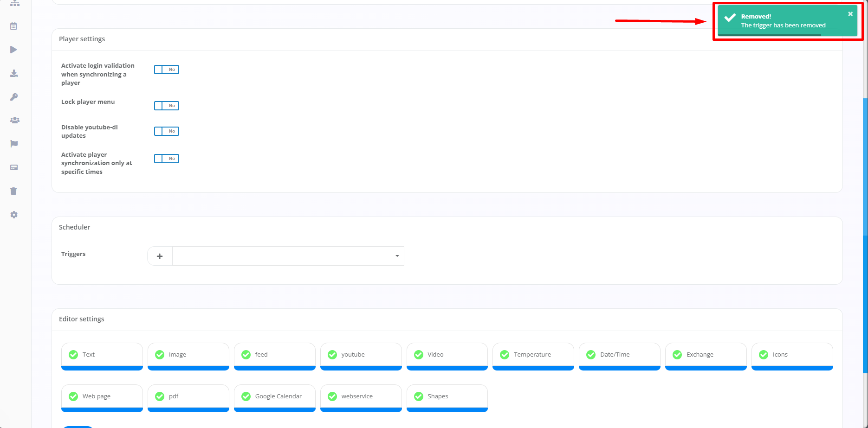Click the play icon in the sidebar
This screenshot has height=428, width=868.
(x=14, y=50)
